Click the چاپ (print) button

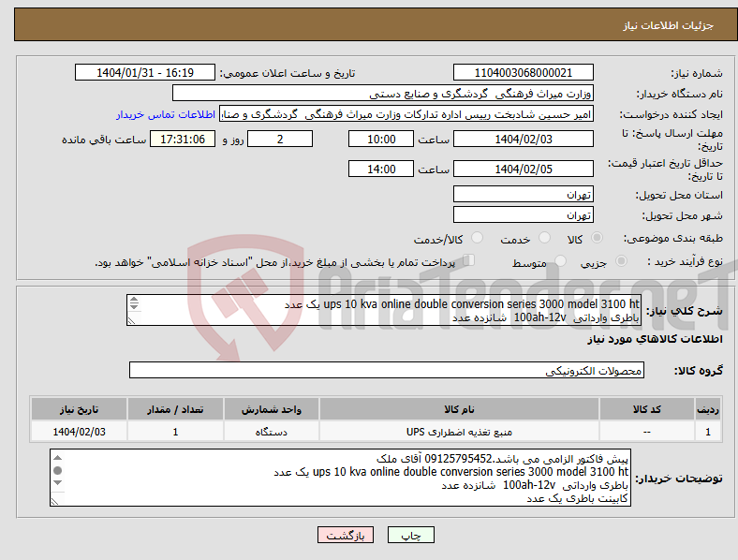(x=410, y=535)
